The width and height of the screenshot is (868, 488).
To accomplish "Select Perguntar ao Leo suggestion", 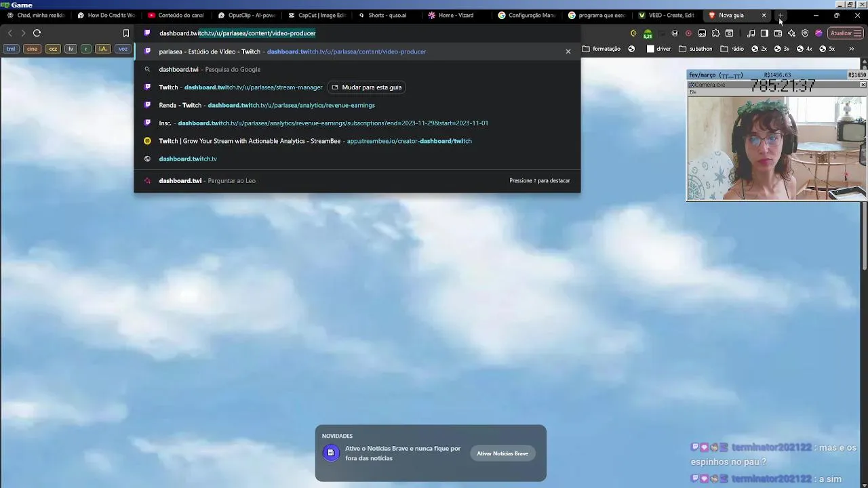I will pos(357,180).
